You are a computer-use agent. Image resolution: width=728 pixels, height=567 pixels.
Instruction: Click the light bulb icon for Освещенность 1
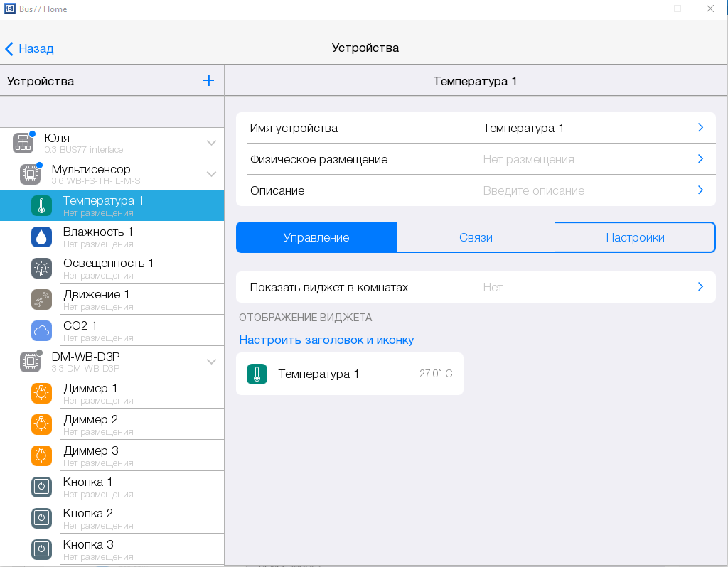[x=41, y=269]
